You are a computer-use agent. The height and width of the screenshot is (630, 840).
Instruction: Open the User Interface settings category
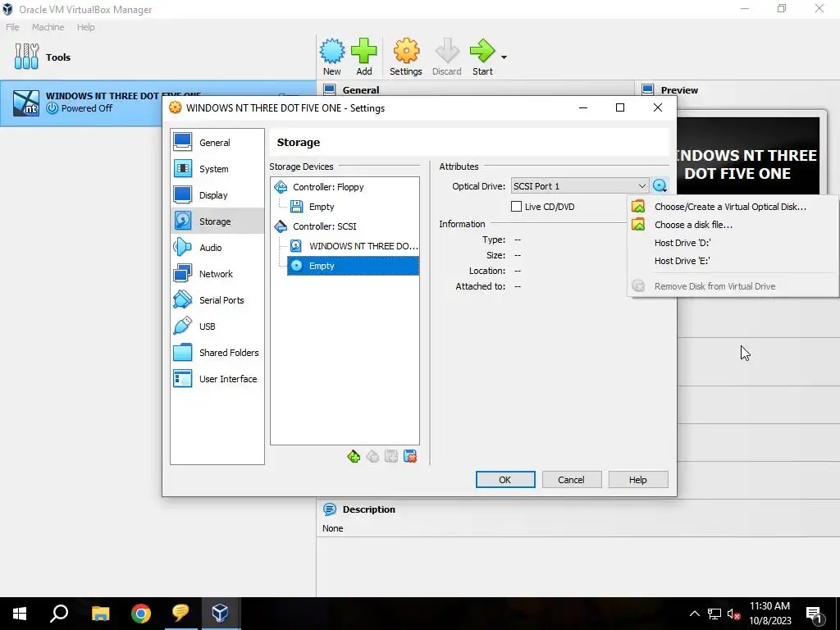point(217,379)
